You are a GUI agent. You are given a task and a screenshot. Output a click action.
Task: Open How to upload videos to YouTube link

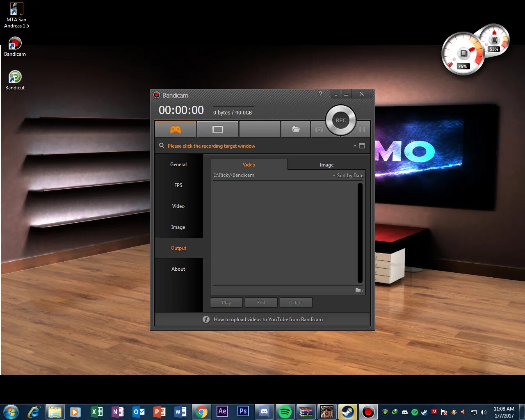point(268,319)
